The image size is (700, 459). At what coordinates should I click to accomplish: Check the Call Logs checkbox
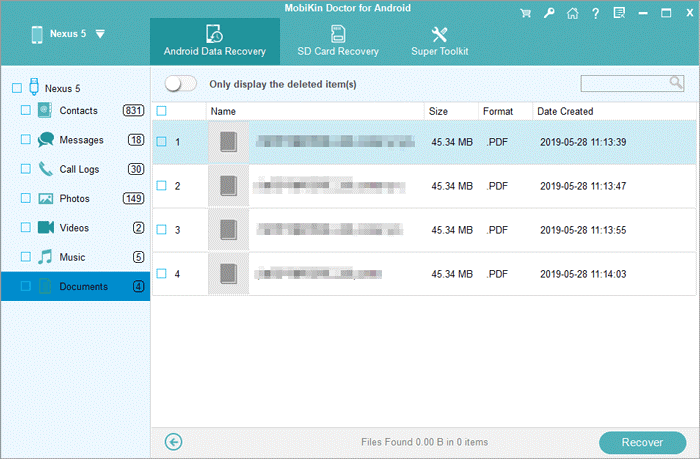(26, 169)
